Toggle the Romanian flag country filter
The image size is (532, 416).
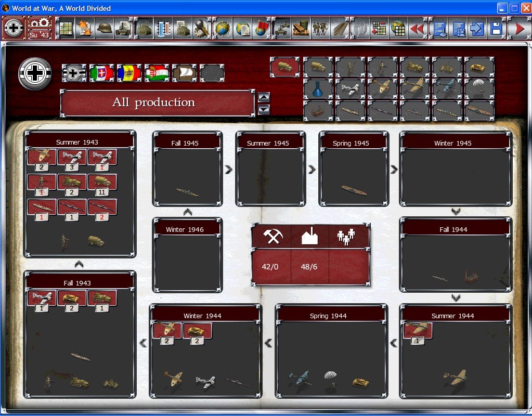pos(129,73)
